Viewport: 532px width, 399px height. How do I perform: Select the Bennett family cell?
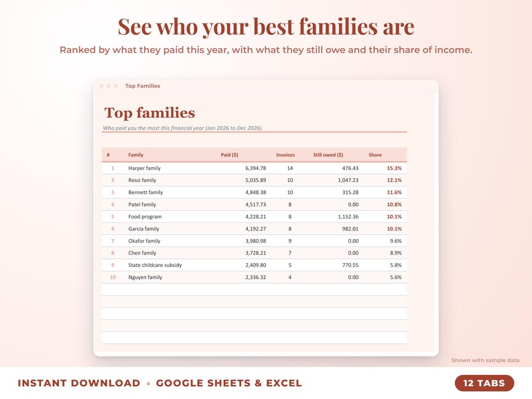pos(145,193)
